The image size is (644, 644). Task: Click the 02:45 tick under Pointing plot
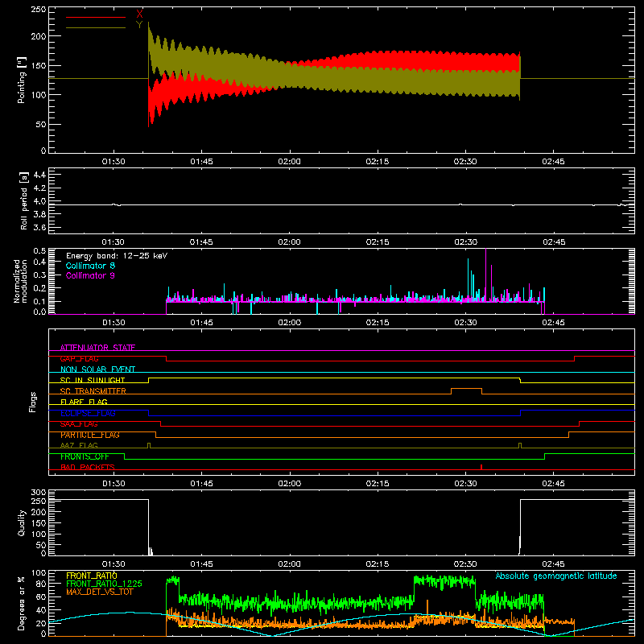click(x=553, y=162)
